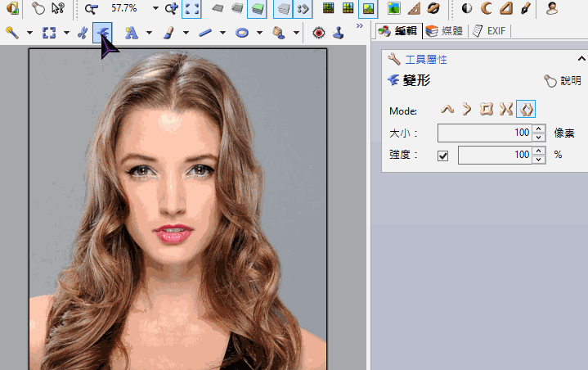This screenshot has height=370, width=588.
Task: Increase the 大小 size value stepper
Action: pyautogui.click(x=538, y=129)
